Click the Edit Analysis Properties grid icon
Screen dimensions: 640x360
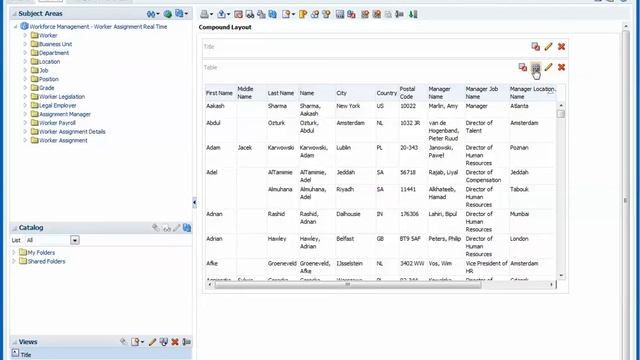[340, 14]
